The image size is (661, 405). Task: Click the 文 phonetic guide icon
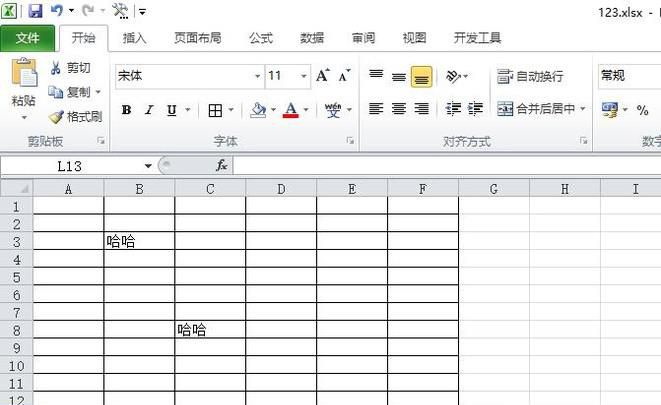[333, 110]
